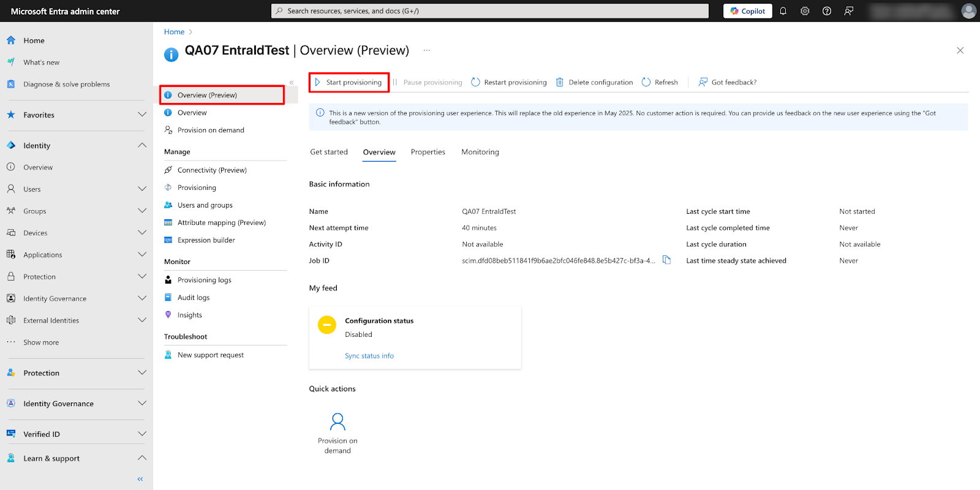Copy the Job ID value
Screen dimensions: 980x490
667,260
